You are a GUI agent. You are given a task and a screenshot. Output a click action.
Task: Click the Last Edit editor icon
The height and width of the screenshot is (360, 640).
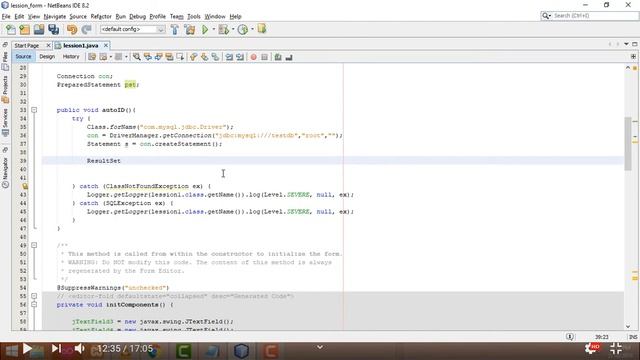[x=92, y=57]
